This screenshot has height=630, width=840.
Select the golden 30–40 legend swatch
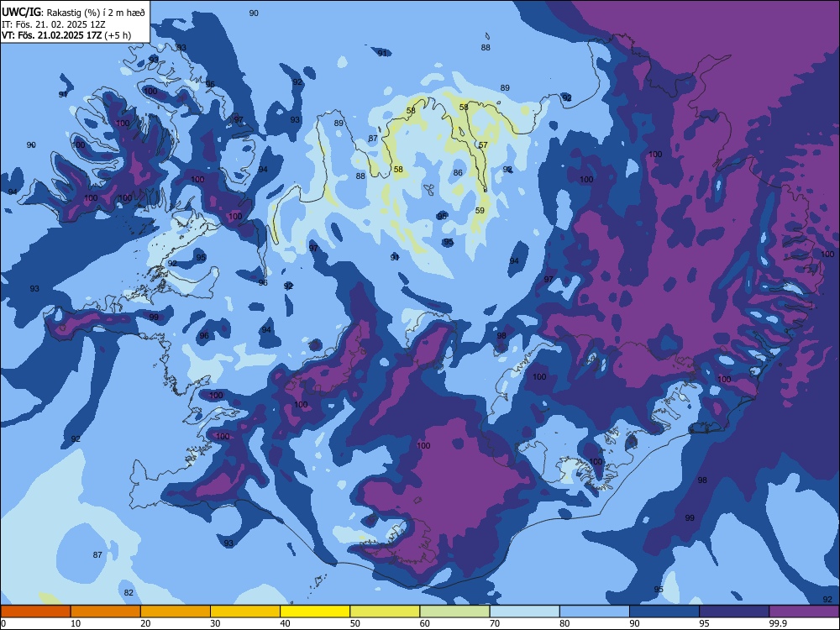click(x=245, y=612)
